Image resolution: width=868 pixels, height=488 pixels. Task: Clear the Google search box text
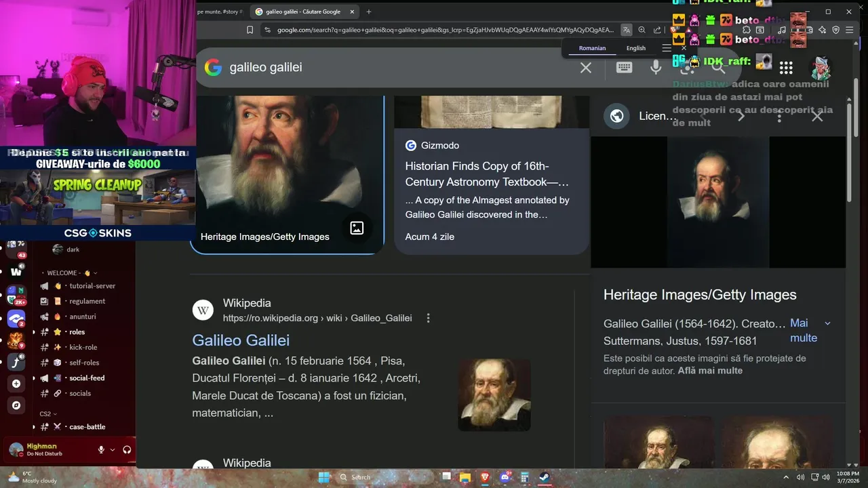(586, 67)
